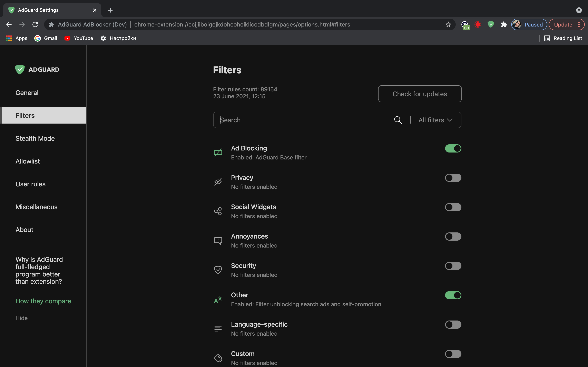Image resolution: width=588 pixels, height=367 pixels.
Task: Click the search magnifier icon in Filters
Action: point(398,120)
